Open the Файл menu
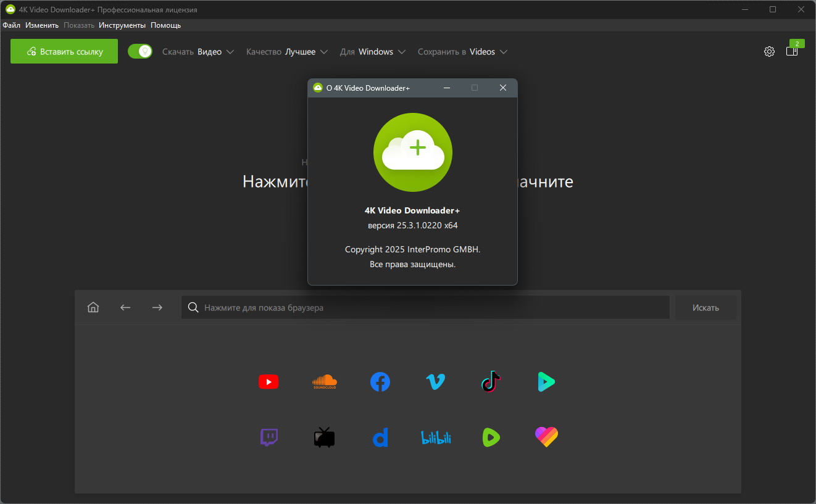This screenshot has height=504, width=816. coord(11,25)
